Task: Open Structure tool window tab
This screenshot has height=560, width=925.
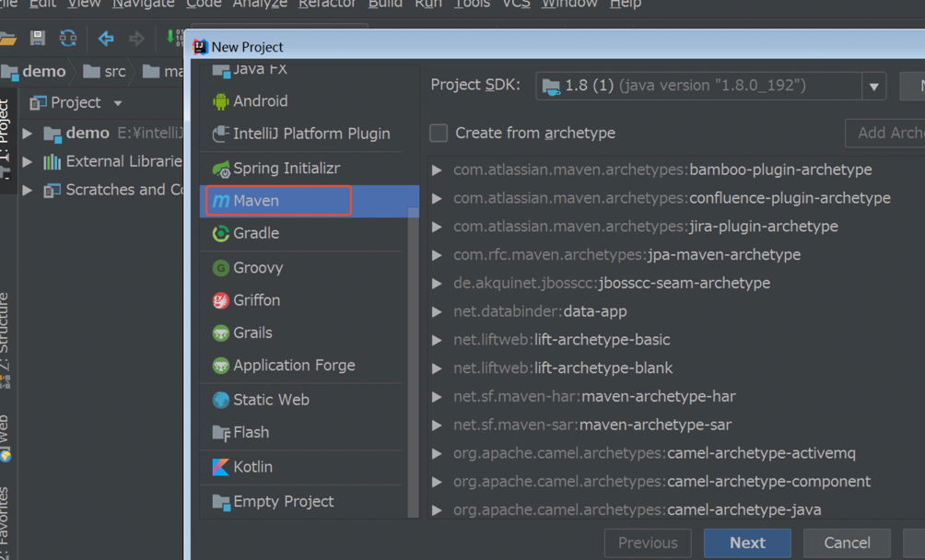Action: pos(6,339)
